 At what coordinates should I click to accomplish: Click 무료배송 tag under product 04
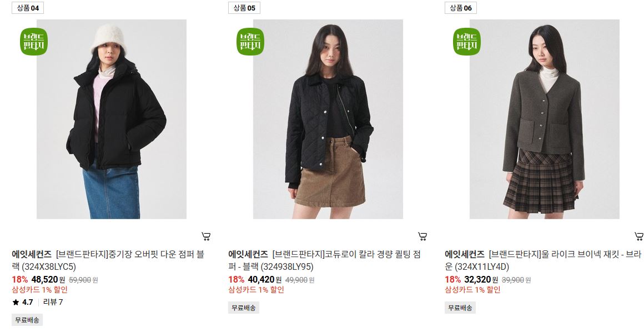click(x=27, y=320)
